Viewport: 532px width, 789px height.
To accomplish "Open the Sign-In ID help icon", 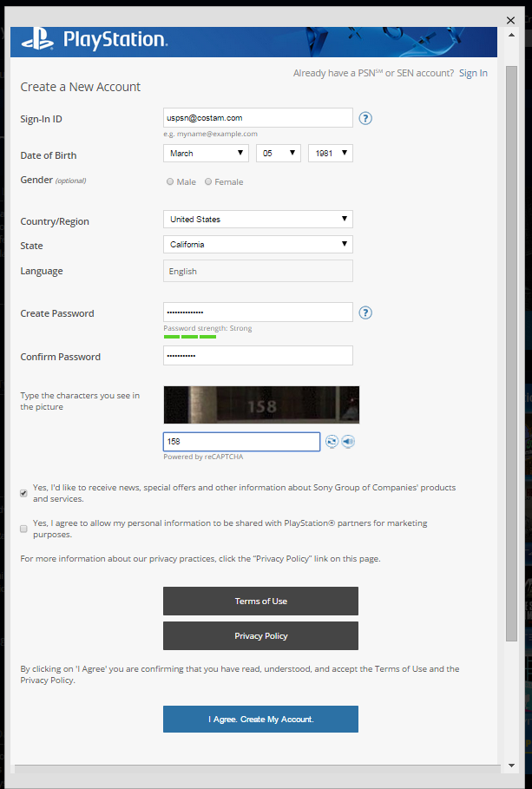I will 365,118.
